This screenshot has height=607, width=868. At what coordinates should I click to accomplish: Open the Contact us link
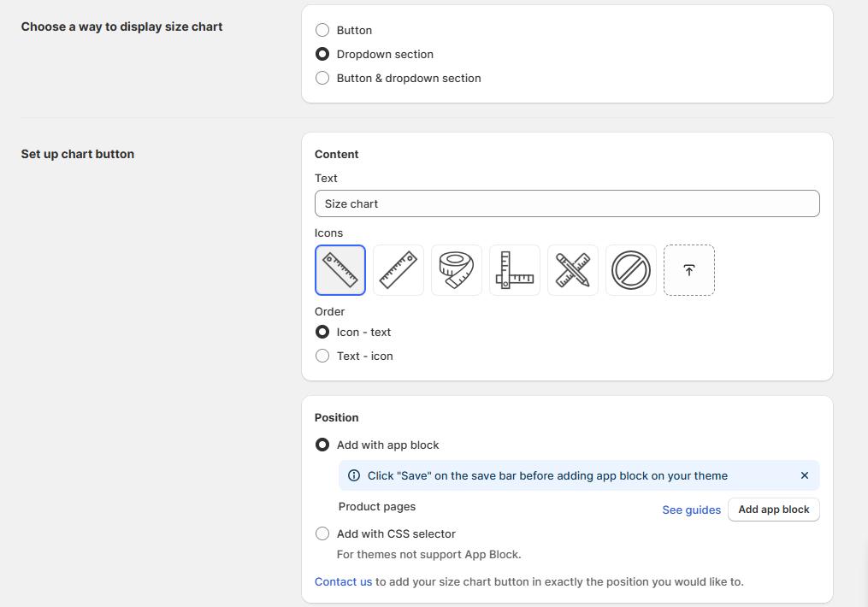343,581
